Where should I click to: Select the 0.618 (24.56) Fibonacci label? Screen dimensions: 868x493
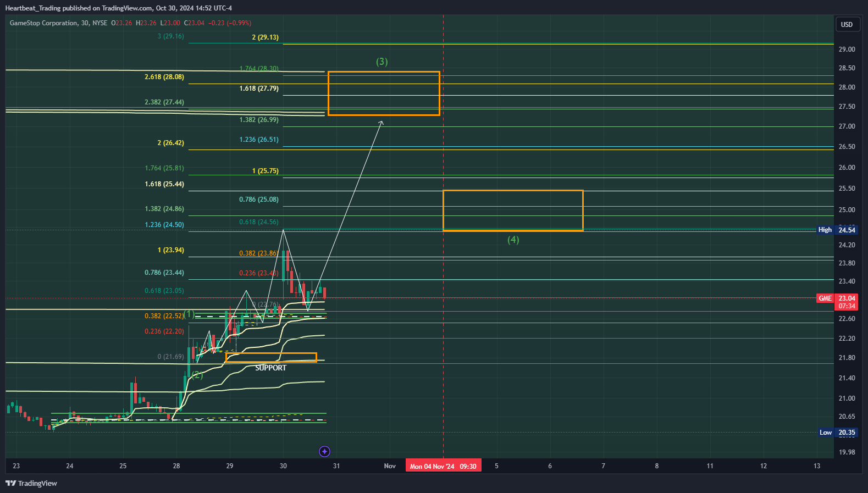coord(259,222)
